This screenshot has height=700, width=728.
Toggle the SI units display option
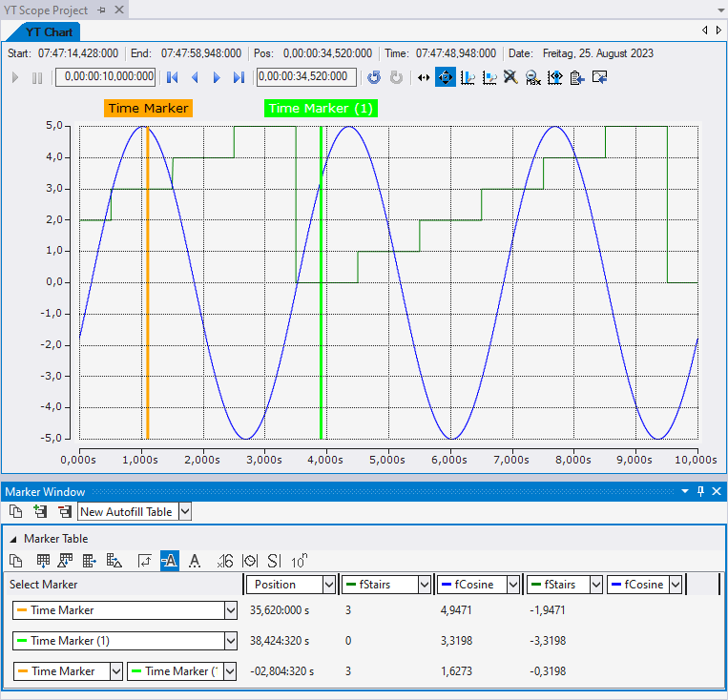pos(274,561)
